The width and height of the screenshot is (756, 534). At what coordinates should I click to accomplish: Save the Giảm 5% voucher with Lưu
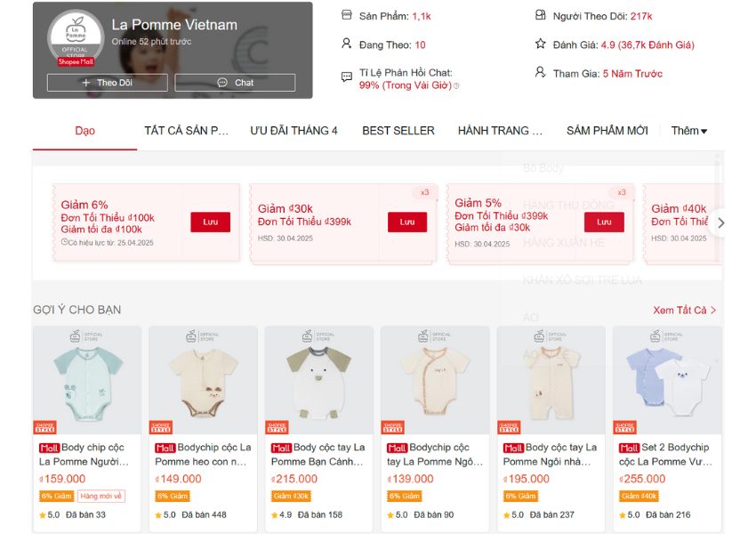[604, 222]
